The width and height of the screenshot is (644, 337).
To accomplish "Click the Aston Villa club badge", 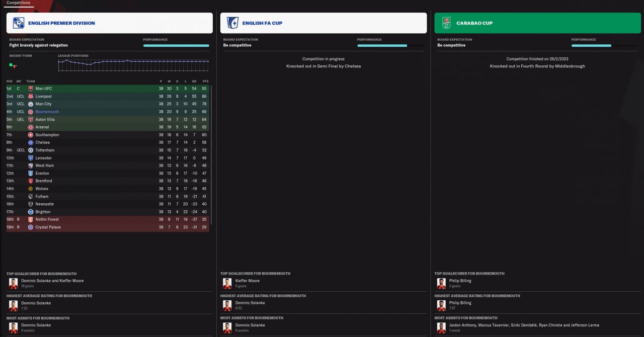I will pos(31,119).
